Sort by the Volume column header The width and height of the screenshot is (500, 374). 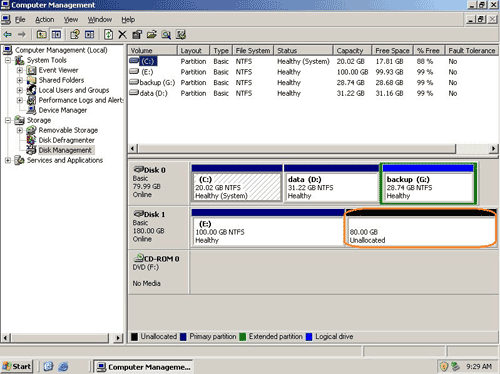coord(152,51)
